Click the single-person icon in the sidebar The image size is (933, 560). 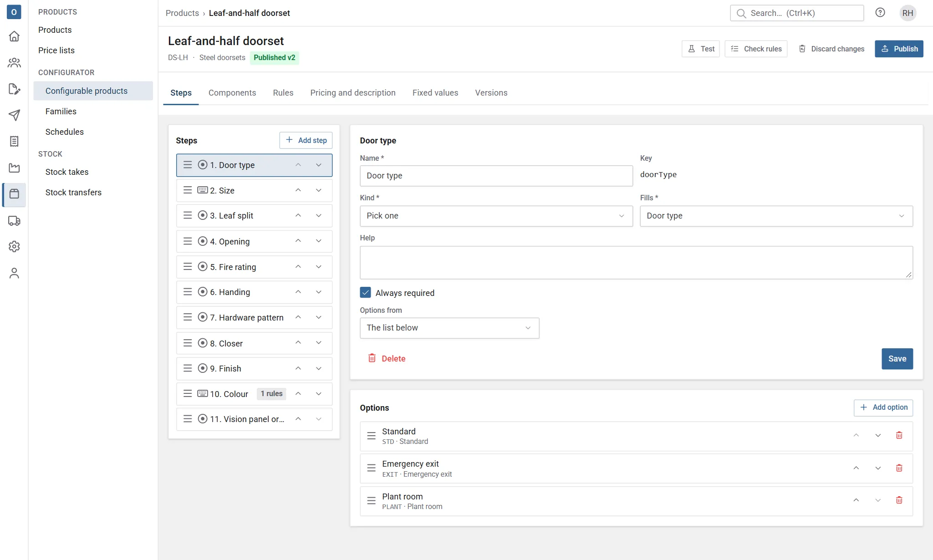[14, 273]
